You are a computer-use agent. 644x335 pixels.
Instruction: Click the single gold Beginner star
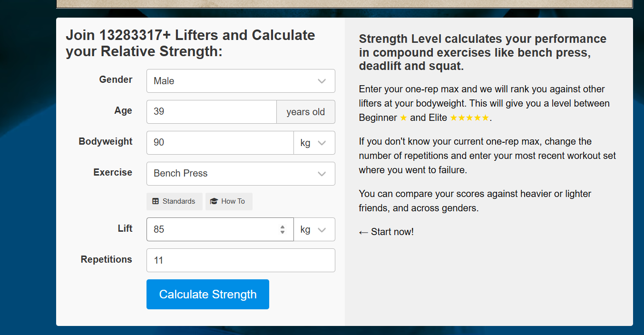[x=403, y=118]
